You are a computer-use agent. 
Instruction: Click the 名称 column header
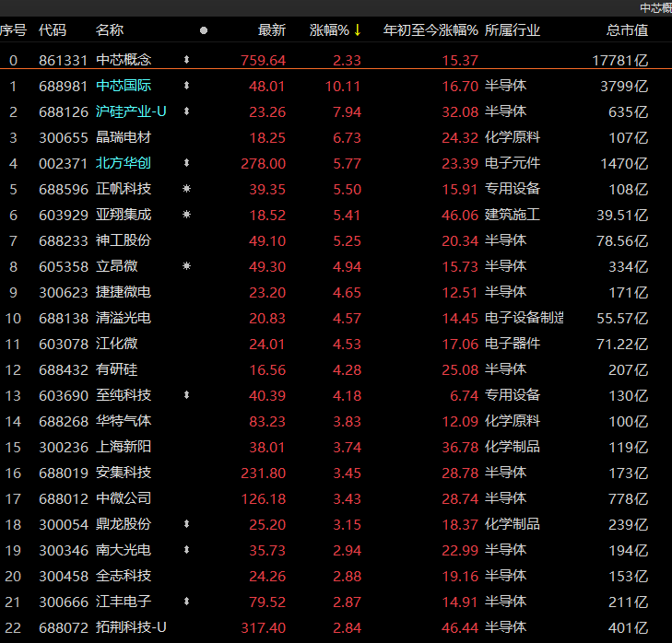[110, 30]
